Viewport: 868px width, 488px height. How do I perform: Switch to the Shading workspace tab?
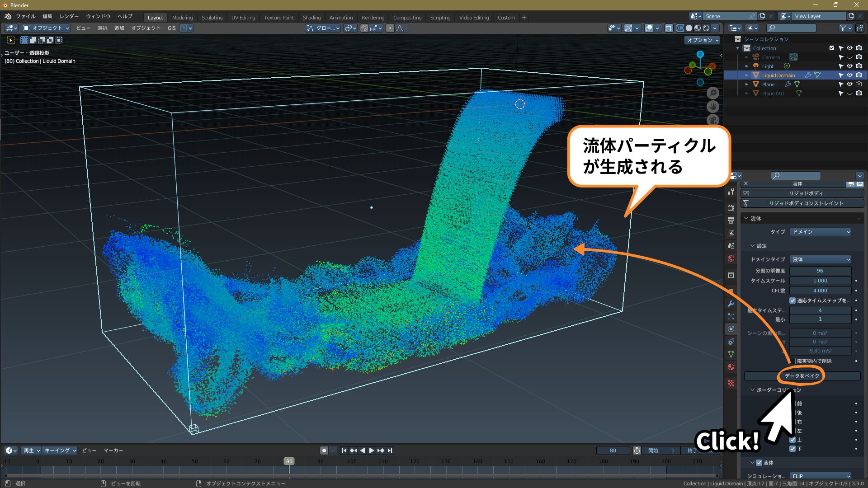pyautogui.click(x=311, y=18)
